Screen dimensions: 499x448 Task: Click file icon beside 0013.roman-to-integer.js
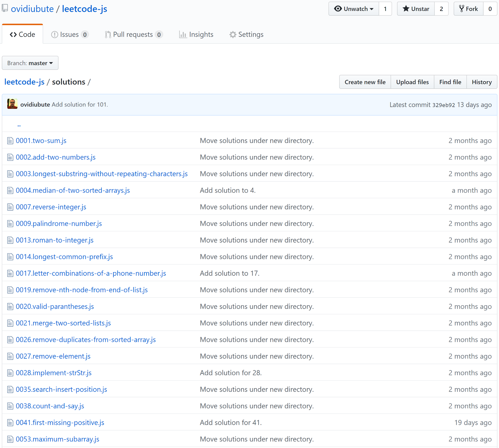pyautogui.click(x=10, y=240)
